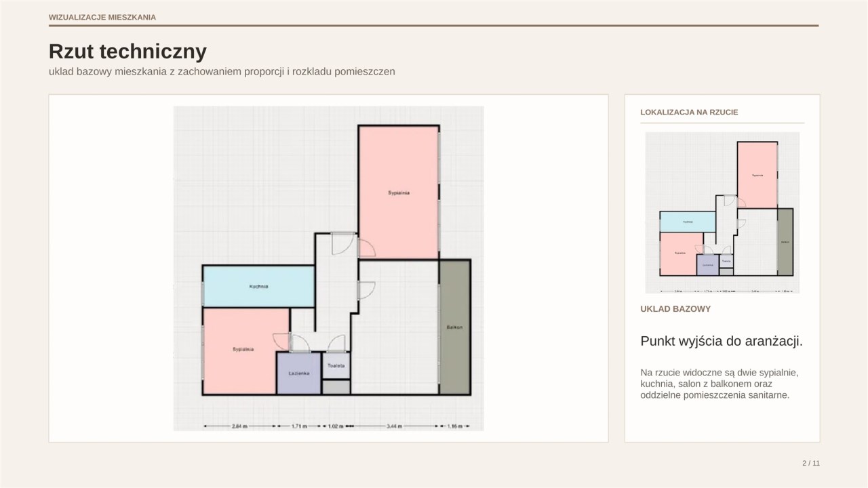Select the large Sypialnia adjoining the Balkon
Screen dimensions: 868x488
pyautogui.click(x=399, y=192)
